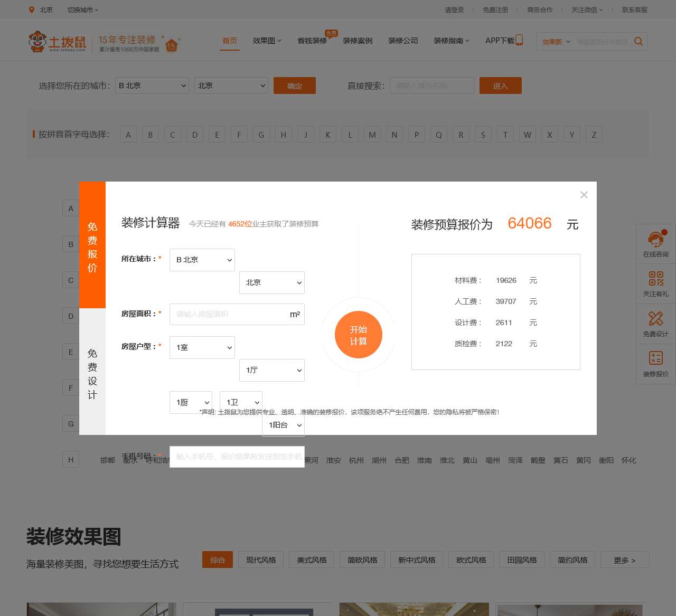Click the 直接搜索 city name input

coord(432,86)
